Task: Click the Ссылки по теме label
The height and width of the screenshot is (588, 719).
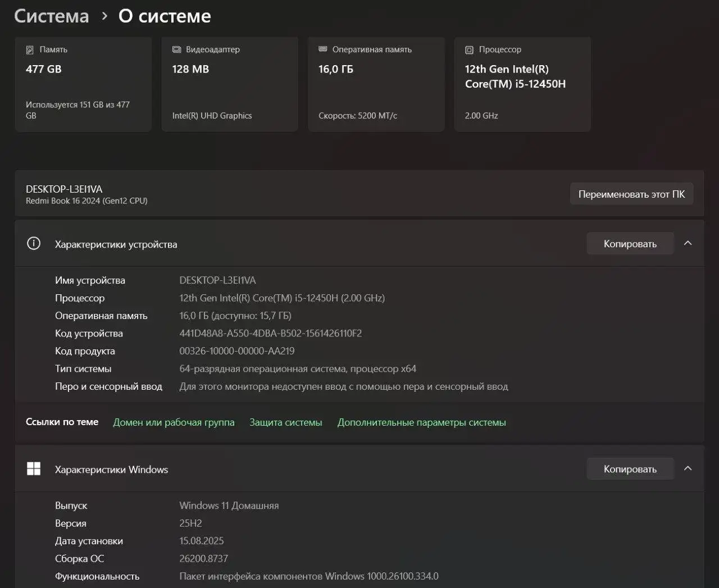Action: tap(62, 422)
